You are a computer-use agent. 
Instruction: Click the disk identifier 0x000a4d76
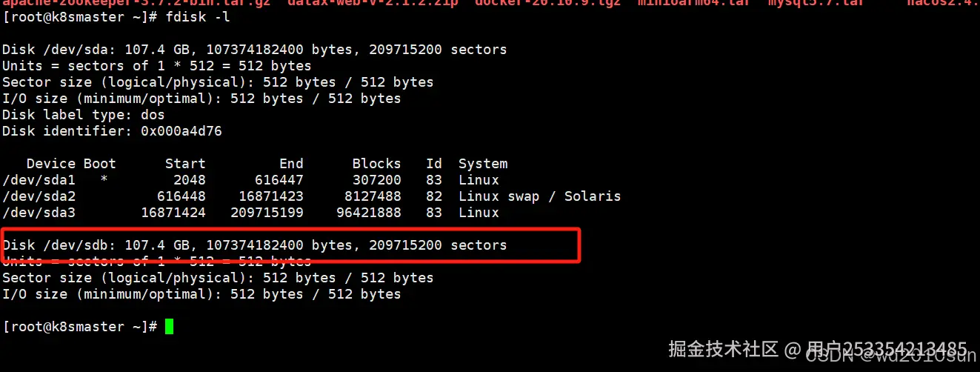[x=181, y=131]
